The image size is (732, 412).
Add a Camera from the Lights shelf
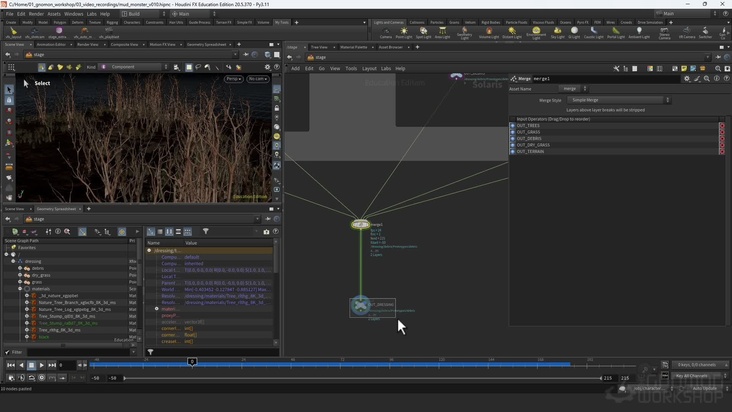386,33
